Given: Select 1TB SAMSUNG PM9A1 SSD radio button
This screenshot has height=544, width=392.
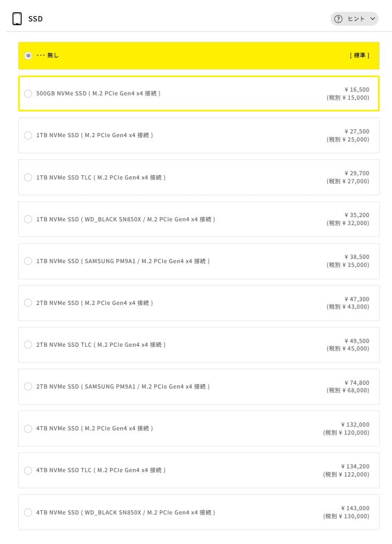Looking at the screenshot, I should pyautogui.click(x=28, y=261).
